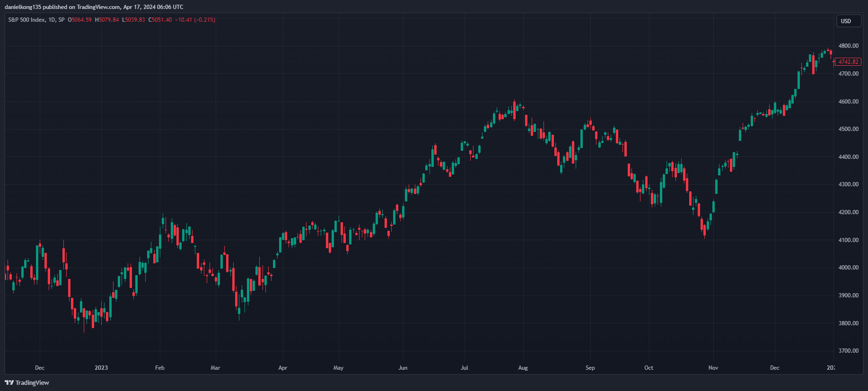Click the 4400.00 price axis label
The image size is (868, 391).
848,157
